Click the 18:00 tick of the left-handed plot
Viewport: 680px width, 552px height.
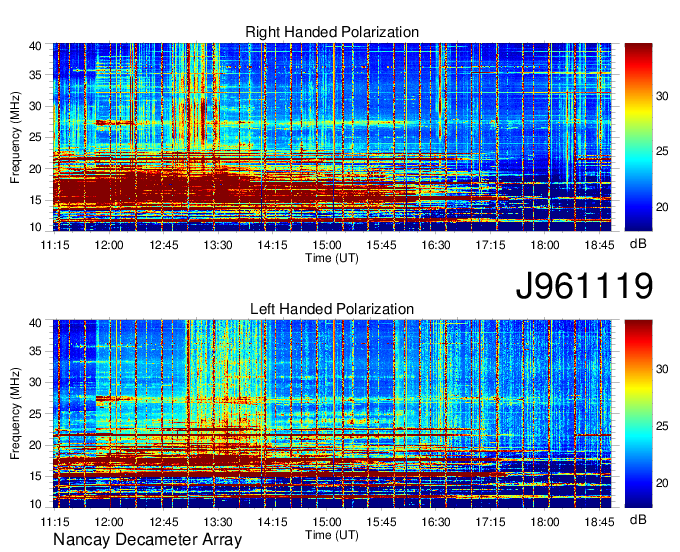(x=545, y=522)
